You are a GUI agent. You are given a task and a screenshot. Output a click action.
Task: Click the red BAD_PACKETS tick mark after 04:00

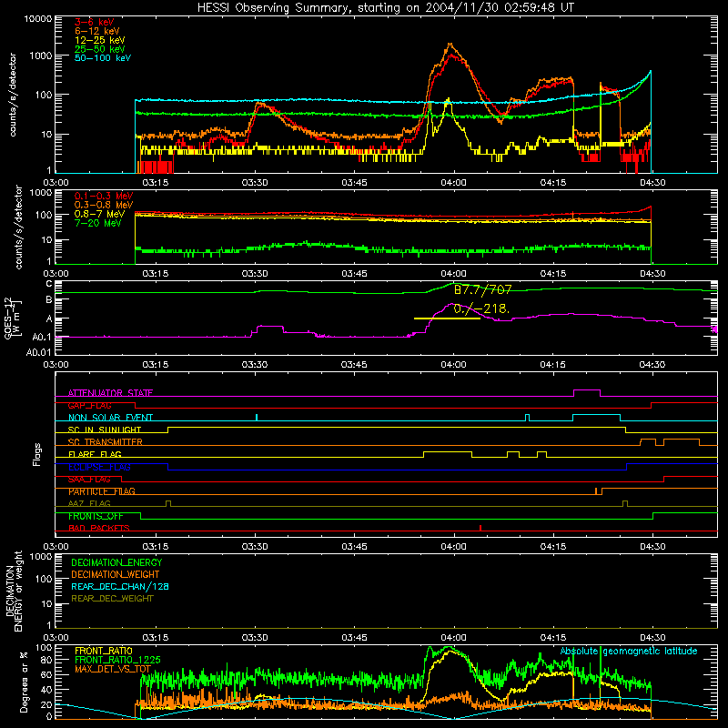(480, 528)
